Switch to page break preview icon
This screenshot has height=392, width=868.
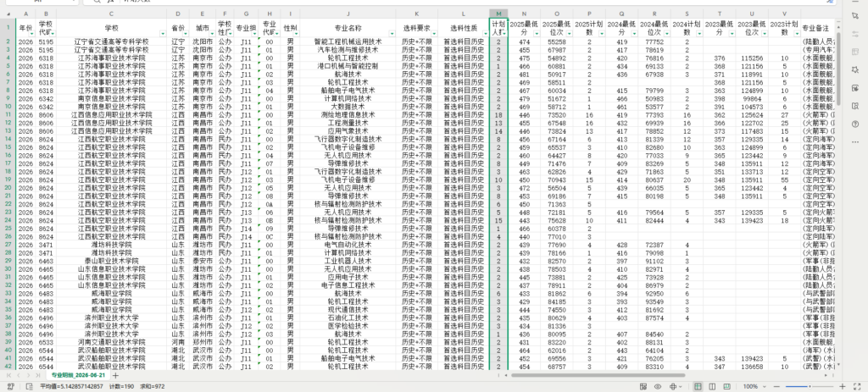coord(726,386)
